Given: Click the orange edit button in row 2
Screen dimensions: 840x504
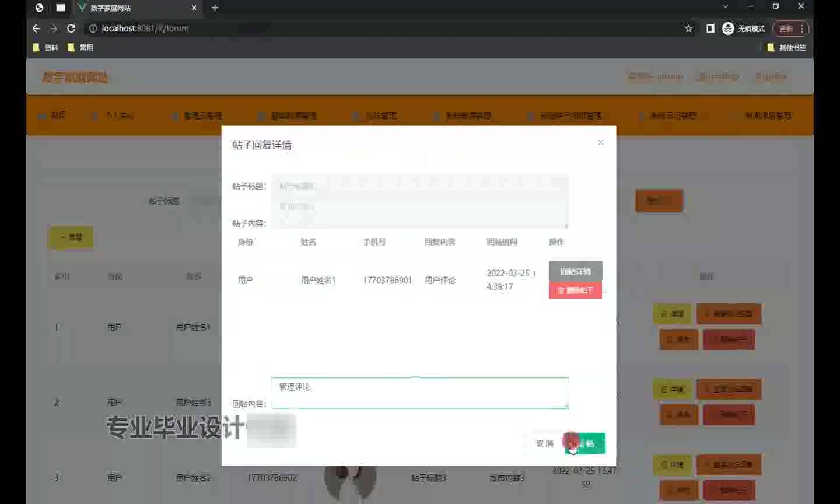Looking at the screenshot, I should tap(679, 414).
